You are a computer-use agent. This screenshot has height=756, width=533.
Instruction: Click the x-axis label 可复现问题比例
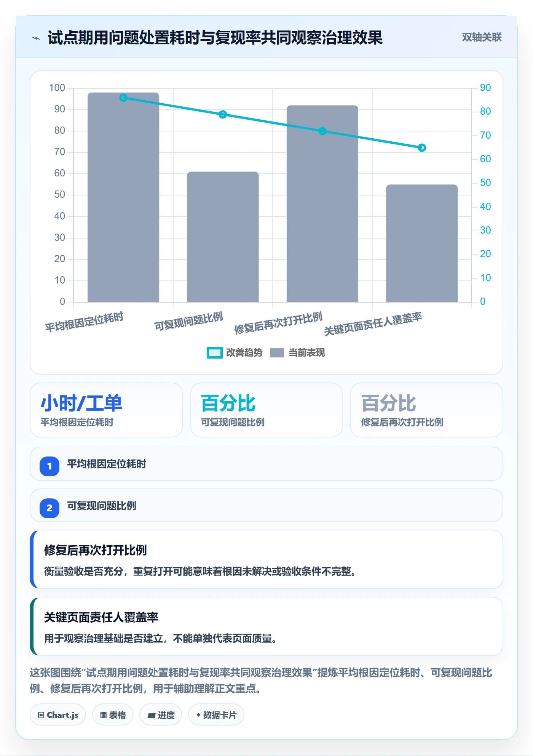click(188, 321)
